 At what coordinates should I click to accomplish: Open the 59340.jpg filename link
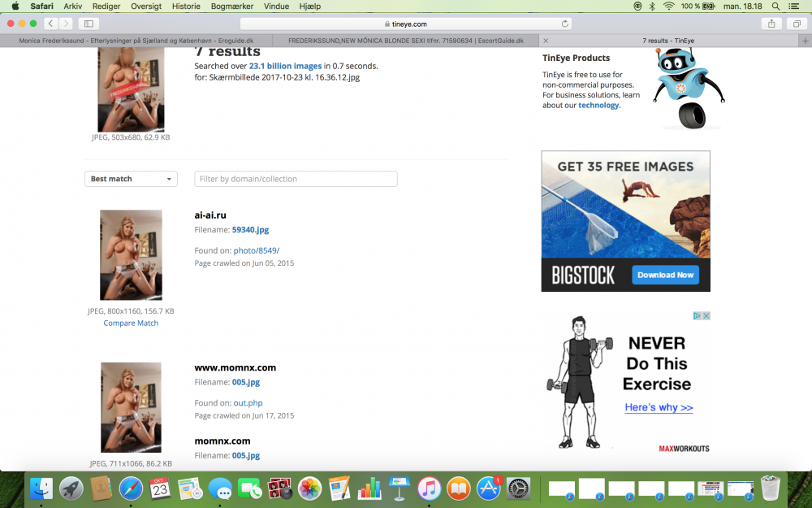click(250, 230)
